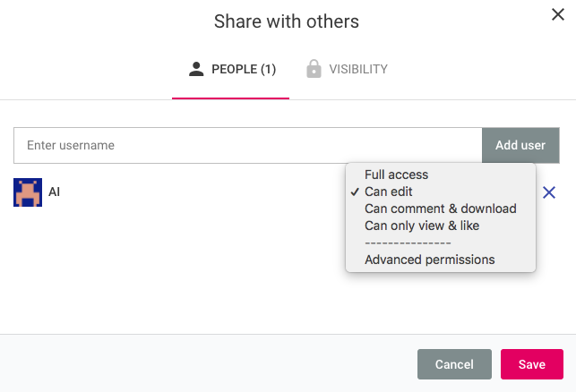The height and width of the screenshot is (392, 576).
Task: Select the Can edit option
Action: [389, 192]
